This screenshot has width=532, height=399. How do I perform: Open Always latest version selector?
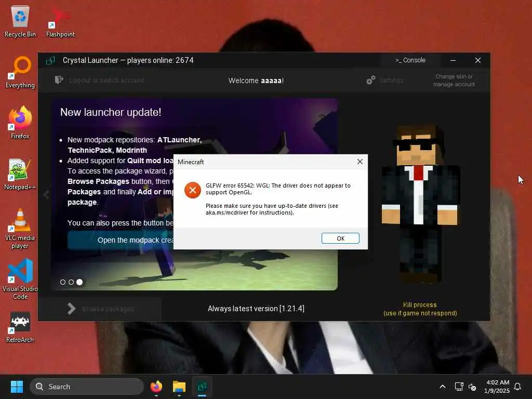(256, 309)
